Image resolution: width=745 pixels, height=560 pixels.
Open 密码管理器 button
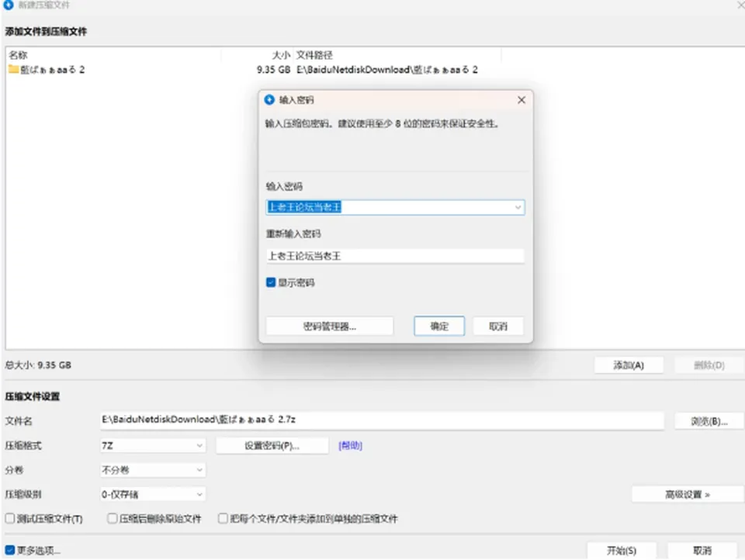point(329,327)
